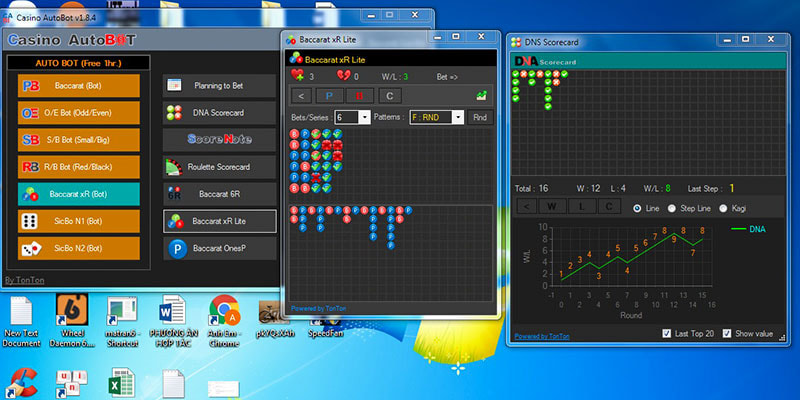This screenshot has width=800, height=400.
Task: Open Baccarat 6R tool
Action: tap(219, 194)
